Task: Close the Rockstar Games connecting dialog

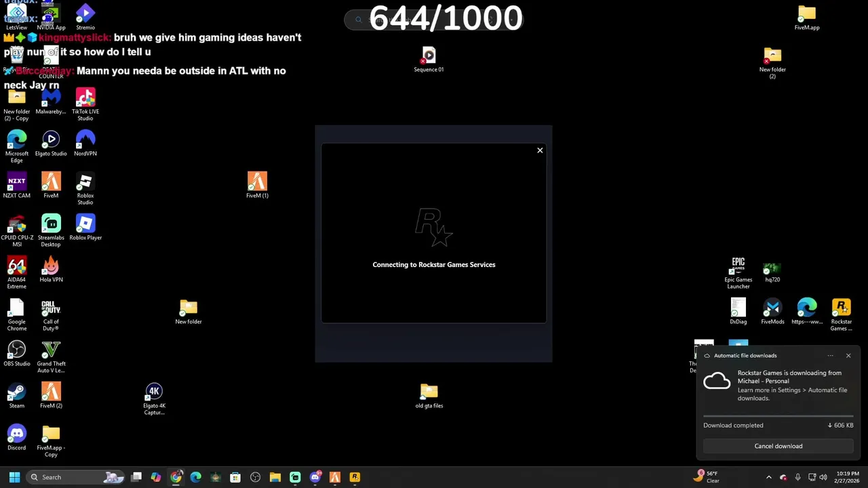Action: coord(540,150)
